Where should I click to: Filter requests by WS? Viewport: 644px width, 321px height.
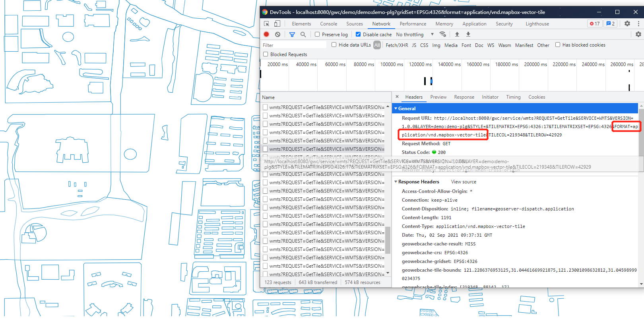pyautogui.click(x=491, y=45)
